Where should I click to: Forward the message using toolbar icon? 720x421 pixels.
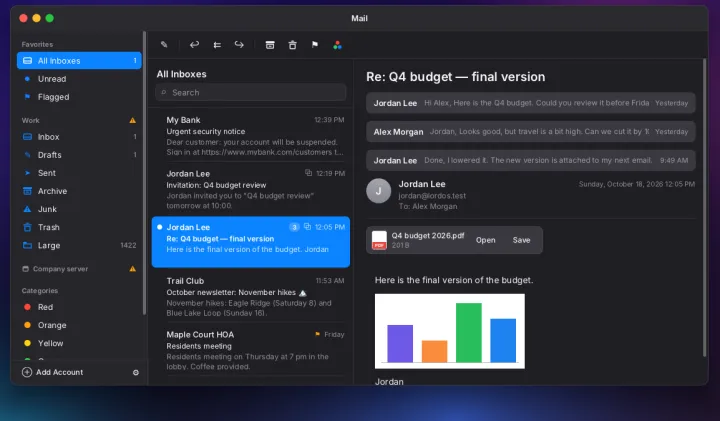[x=239, y=45]
